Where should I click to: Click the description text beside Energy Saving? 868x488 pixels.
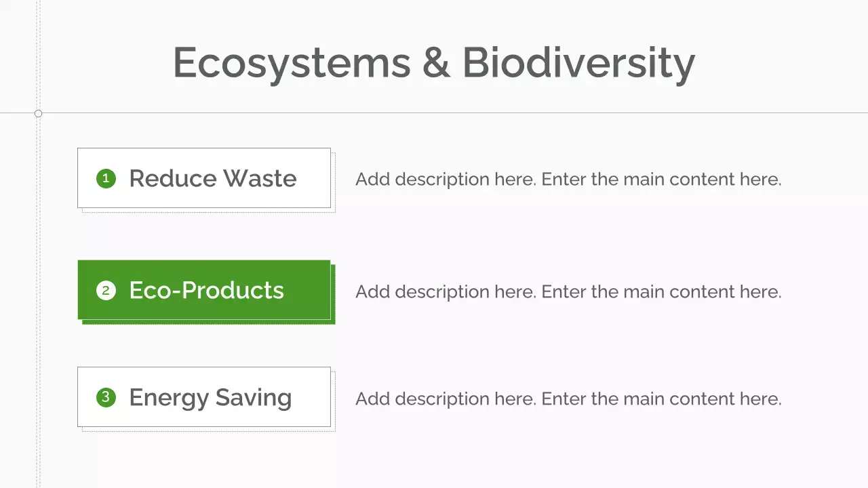(x=568, y=399)
